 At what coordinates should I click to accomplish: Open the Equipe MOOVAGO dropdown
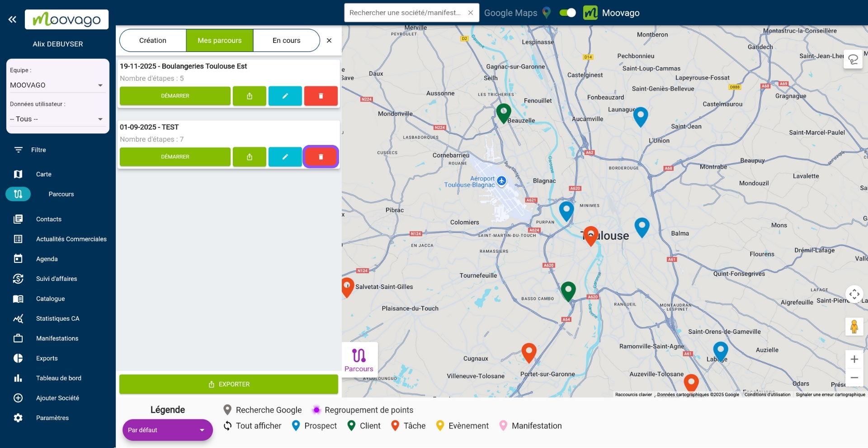point(57,85)
